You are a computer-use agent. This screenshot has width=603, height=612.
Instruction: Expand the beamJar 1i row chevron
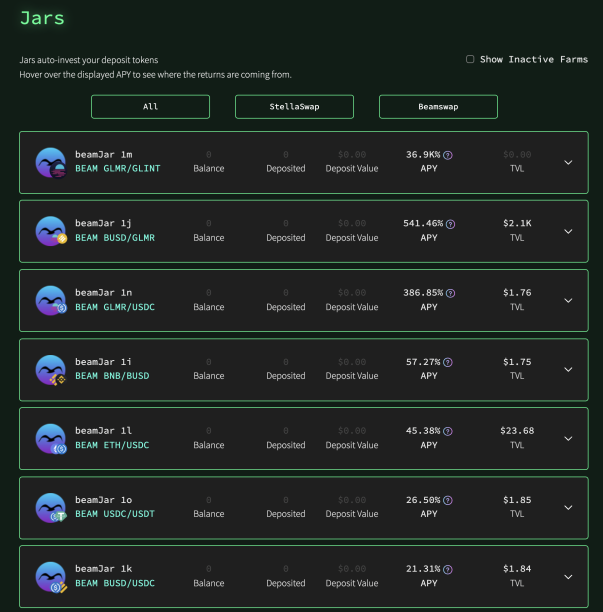point(568,369)
